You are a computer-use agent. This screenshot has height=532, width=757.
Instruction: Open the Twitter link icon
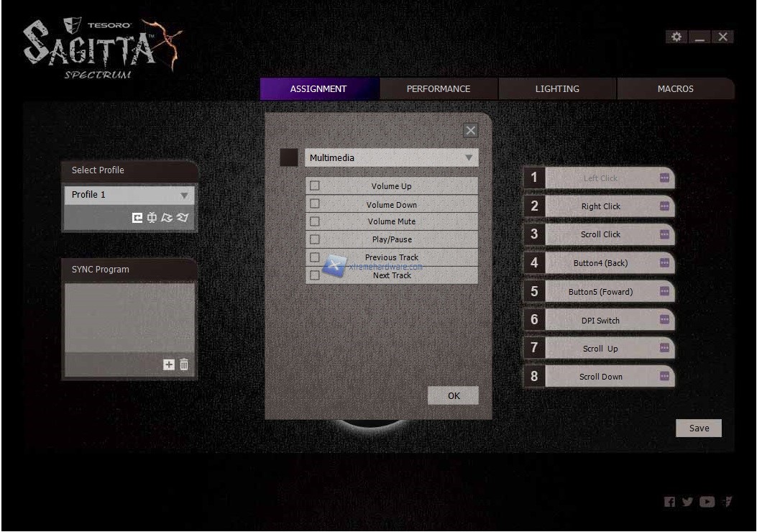coord(688,502)
